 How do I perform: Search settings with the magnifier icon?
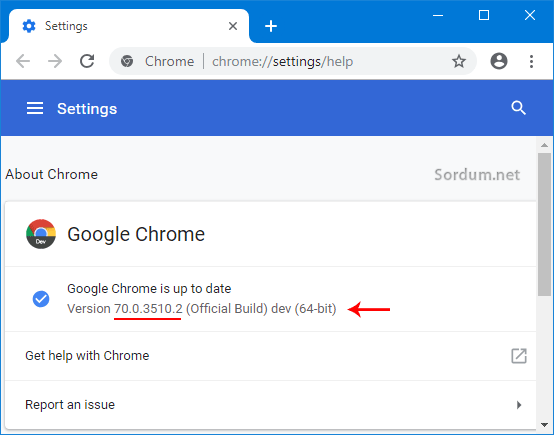tap(518, 108)
